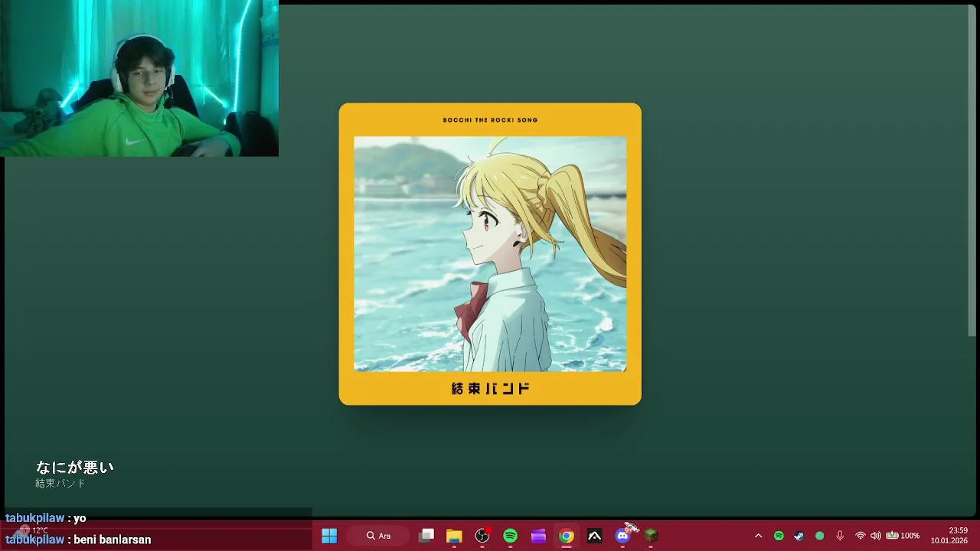Click the Bocchi the Rock album cover

pyautogui.click(x=490, y=254)
